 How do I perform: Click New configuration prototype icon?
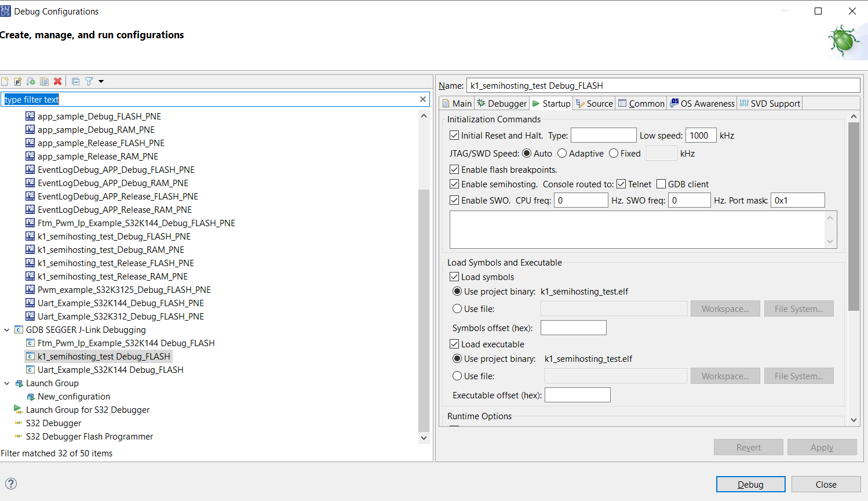click(x=18, y=82)
